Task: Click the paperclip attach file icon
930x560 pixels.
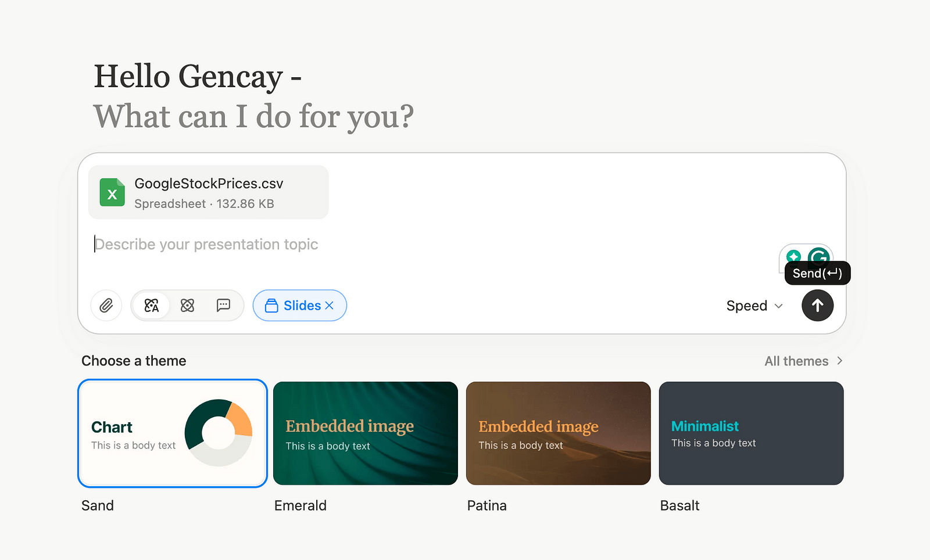Action: click(x=106, y=306)
